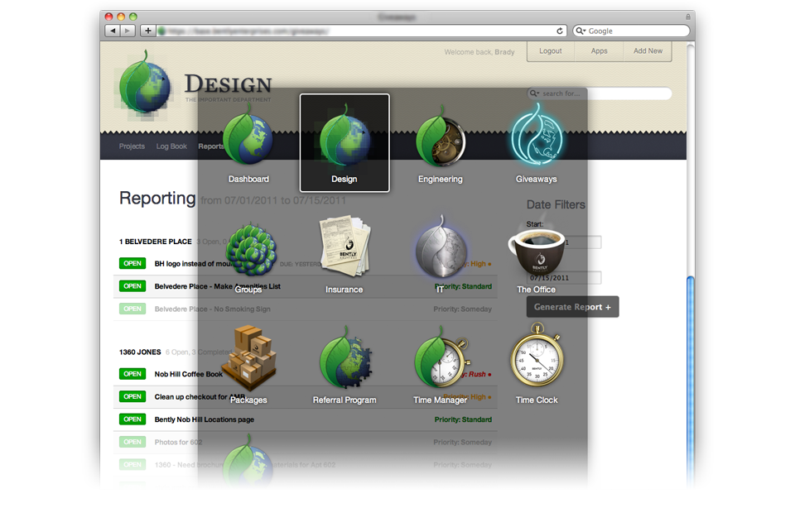Screen dimensions: 795x532
Task: Open the silver IT app icon
Action: 441,247
